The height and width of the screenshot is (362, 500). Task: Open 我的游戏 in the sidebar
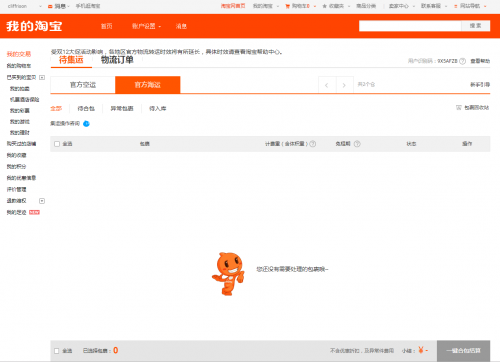(20, 122)
